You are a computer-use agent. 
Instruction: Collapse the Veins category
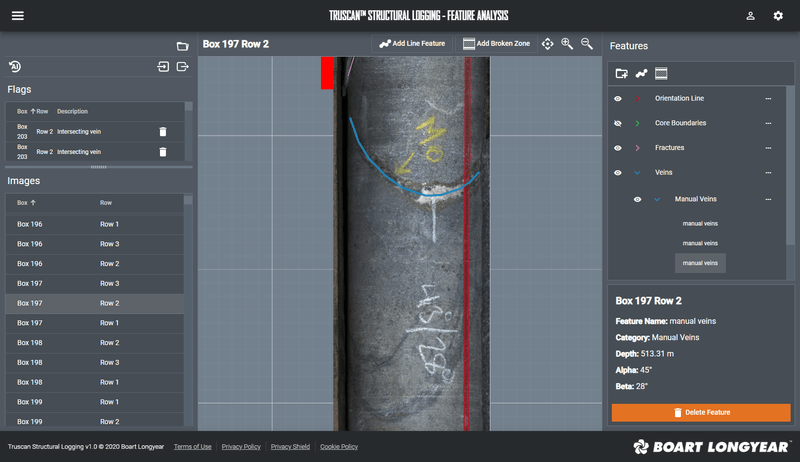click(637, 173)
